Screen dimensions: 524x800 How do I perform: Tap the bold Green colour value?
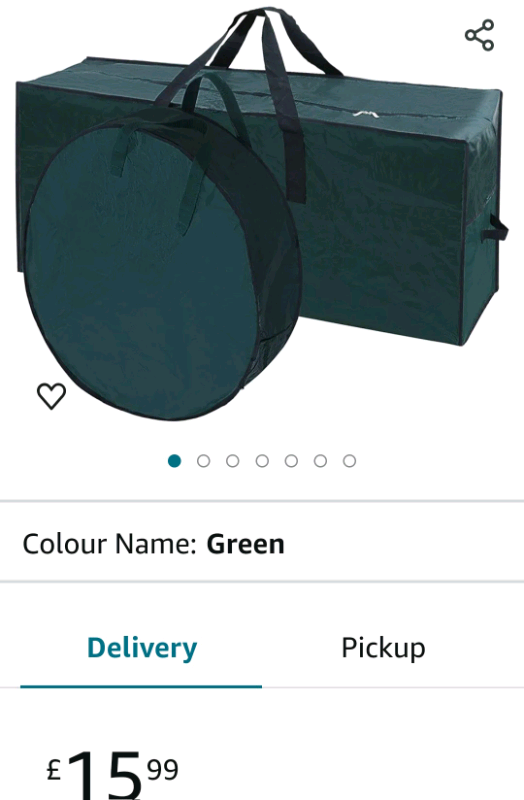pyautogui.click(x=245, y=544)
